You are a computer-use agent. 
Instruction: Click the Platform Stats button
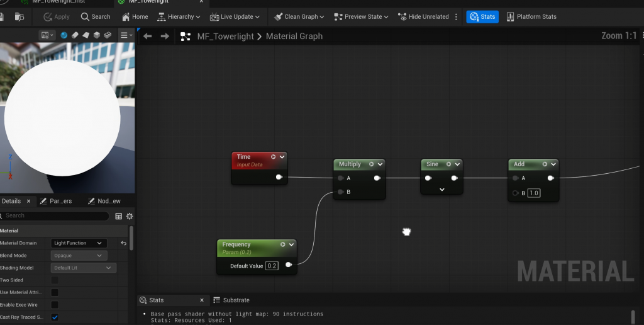click(531, 17)
